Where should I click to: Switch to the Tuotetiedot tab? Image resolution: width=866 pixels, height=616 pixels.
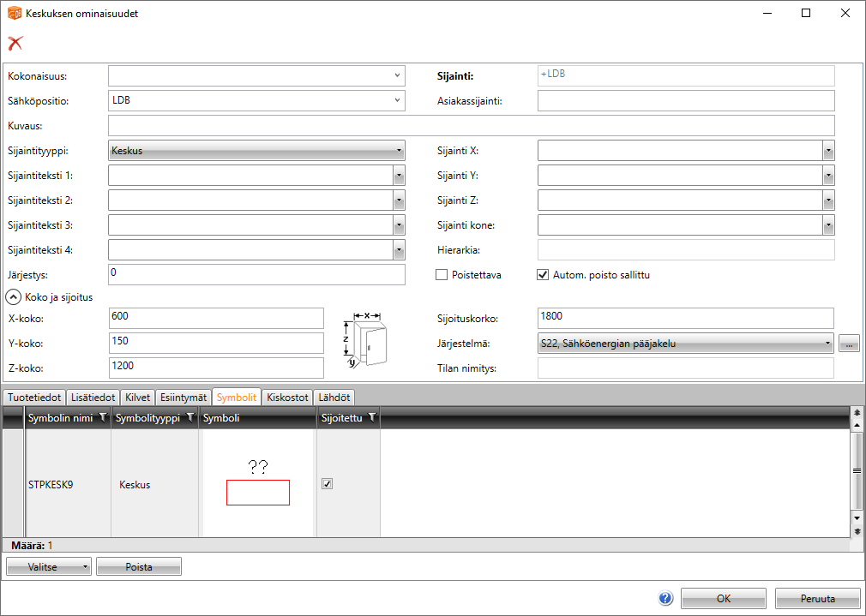pyautogui.click(x=34, y=398)
